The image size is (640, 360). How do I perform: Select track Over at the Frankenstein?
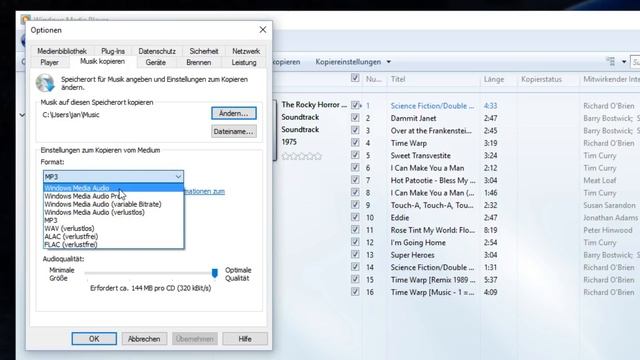(x=431, y=131)
